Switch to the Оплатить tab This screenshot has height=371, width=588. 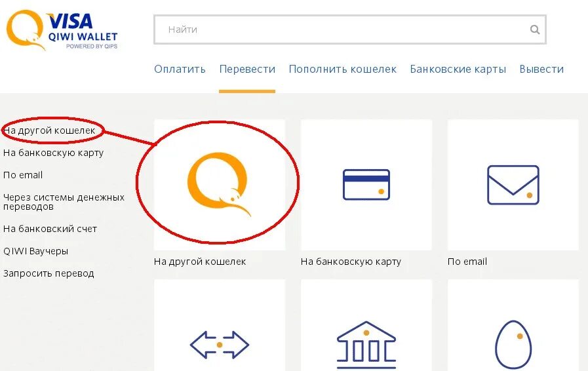[180, 69]
